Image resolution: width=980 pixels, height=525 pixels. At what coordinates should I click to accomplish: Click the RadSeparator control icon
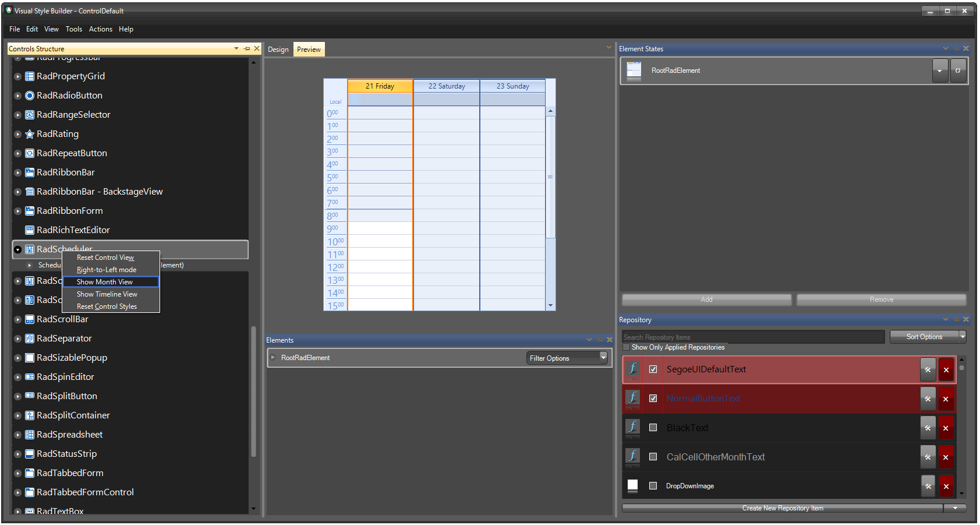tap(30, 339)
